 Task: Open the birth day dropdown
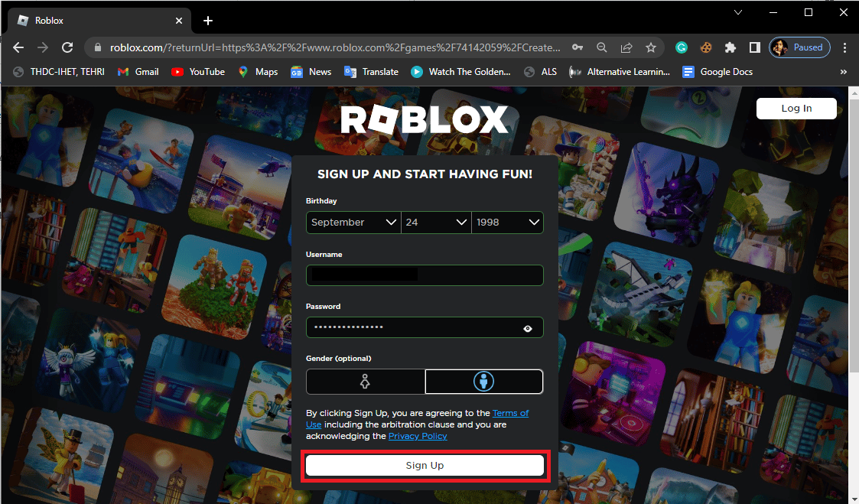(x=436, y=222)
